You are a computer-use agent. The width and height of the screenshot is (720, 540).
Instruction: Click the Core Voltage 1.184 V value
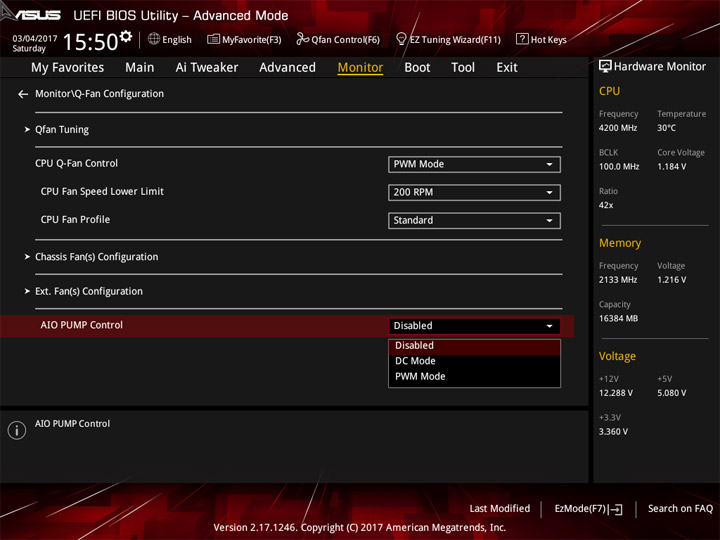pos(671,167)
